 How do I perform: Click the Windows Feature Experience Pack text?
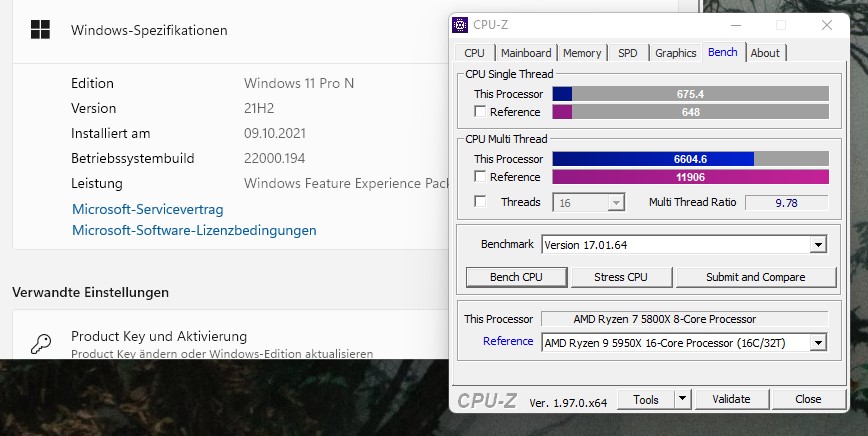tap(346, 183)
